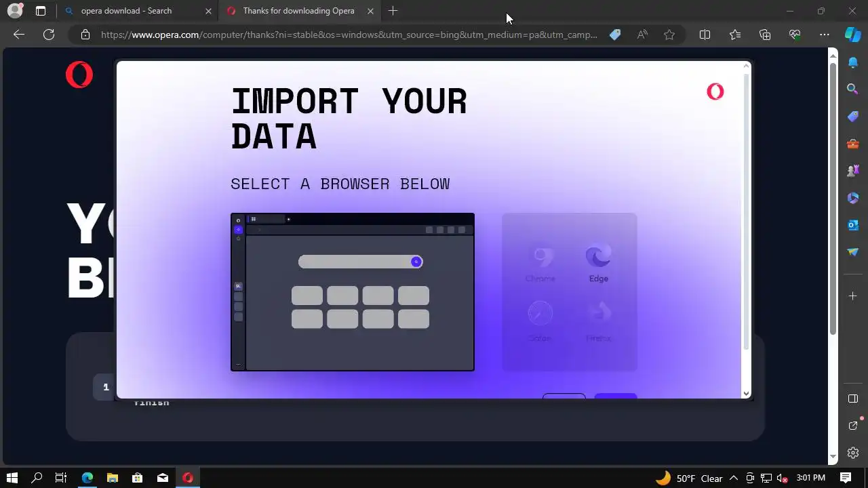Click the Opera logo in import dialog

point(715,91)
